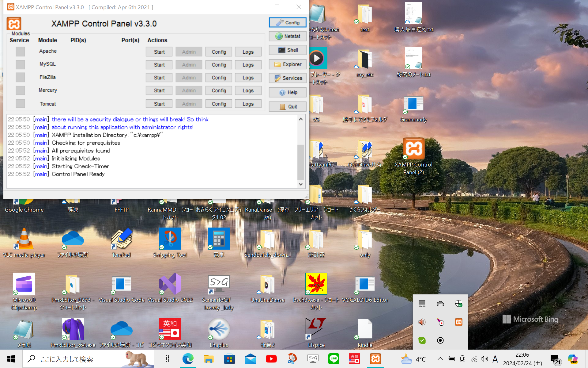Toggle the MySQL service checkbox

pos(20,64)
